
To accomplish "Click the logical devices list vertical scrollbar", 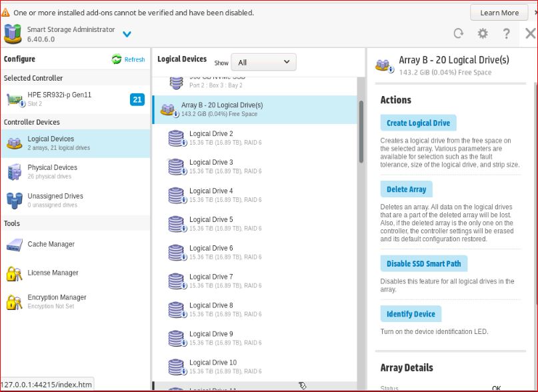I will [x=361, y=133].
